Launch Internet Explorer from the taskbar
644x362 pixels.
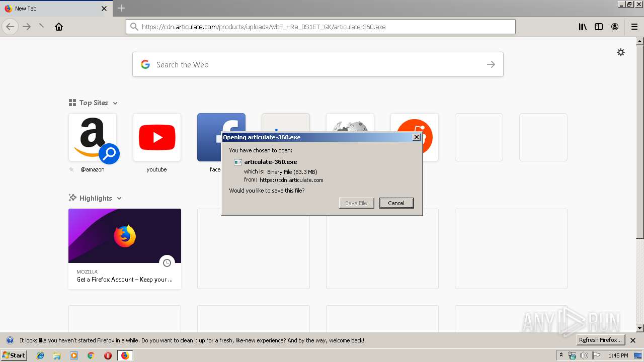click(x=40, y=355)
